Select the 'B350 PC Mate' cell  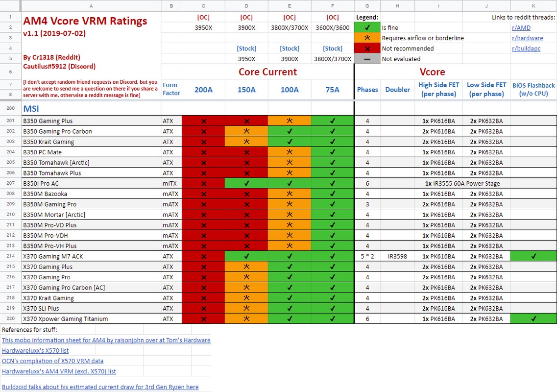(x=91, y=152)
